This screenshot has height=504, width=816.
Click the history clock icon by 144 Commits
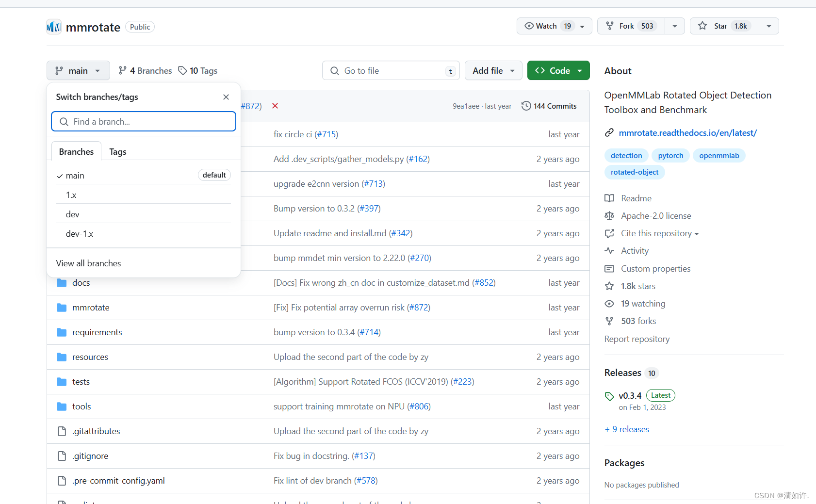[x=526, y=106]
